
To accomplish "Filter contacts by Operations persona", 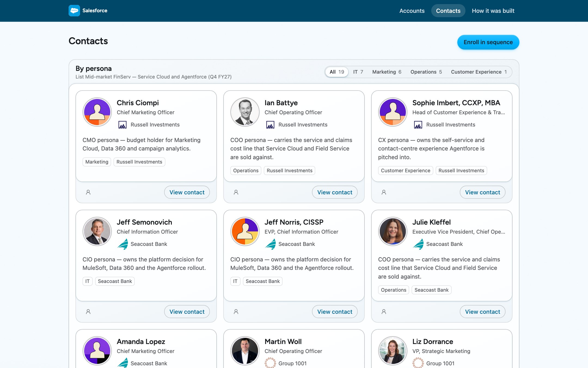I will [x=426, y=72].
